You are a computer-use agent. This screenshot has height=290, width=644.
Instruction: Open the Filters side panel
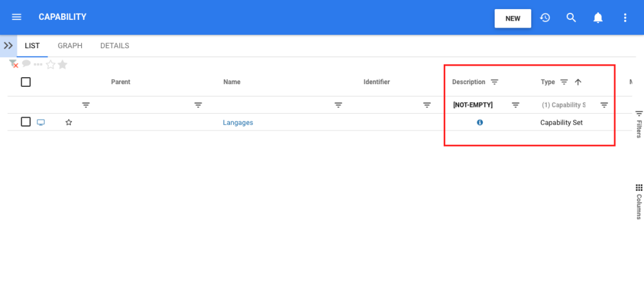pyautogui.click(x=639, y=124)
